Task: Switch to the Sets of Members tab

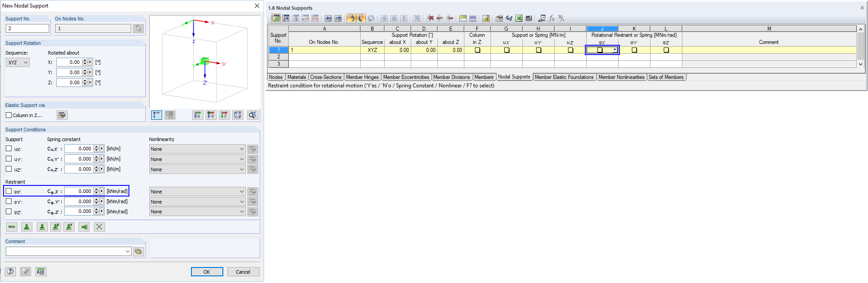Action: [666, 77]
